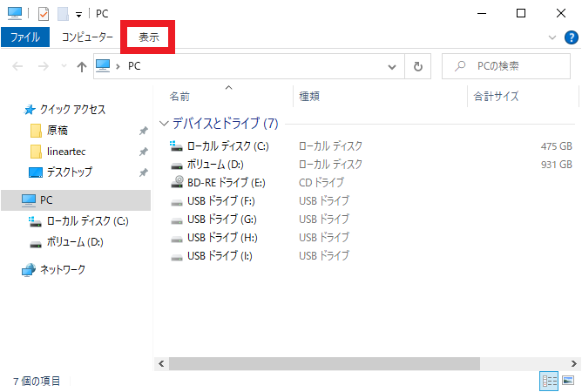Open the quick access toolbar customize dropdown
The width and height of the screenshot is (582, 392).
click(x=79, y=14)
